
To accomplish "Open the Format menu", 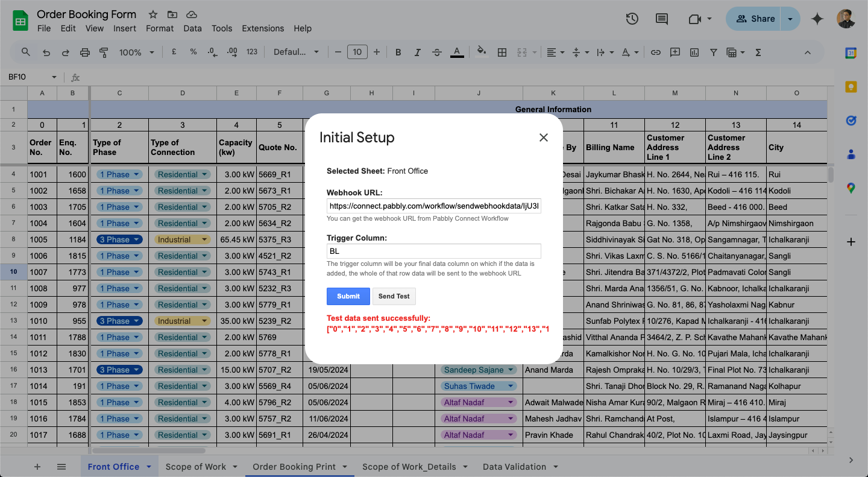I will pos(160,28).
